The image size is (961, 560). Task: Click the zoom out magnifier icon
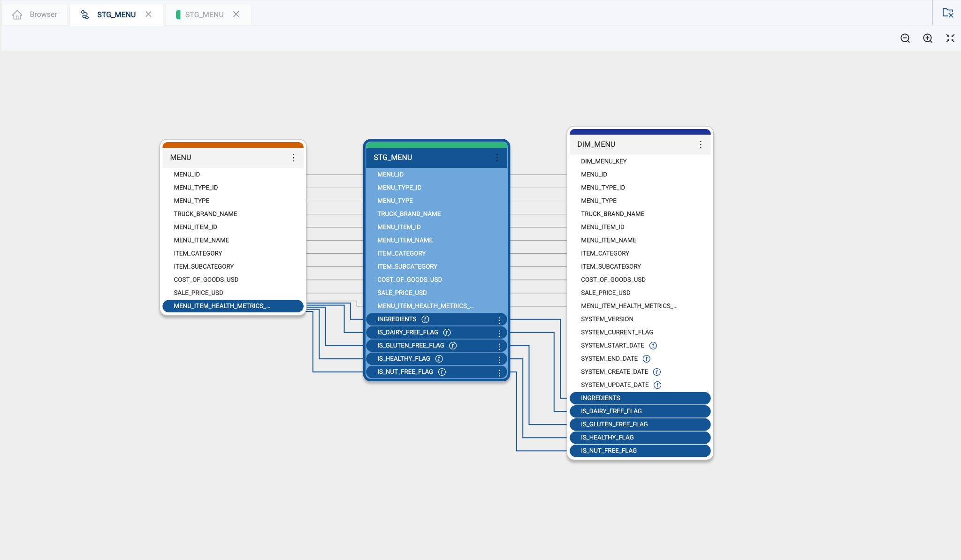click(x=905, y=38)
